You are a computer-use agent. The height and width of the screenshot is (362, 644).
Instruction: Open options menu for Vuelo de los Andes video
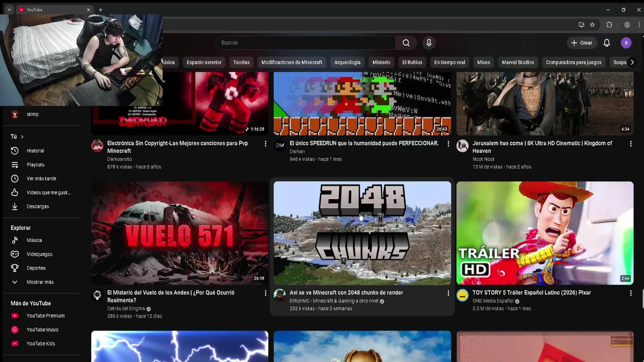coord(266,293)
